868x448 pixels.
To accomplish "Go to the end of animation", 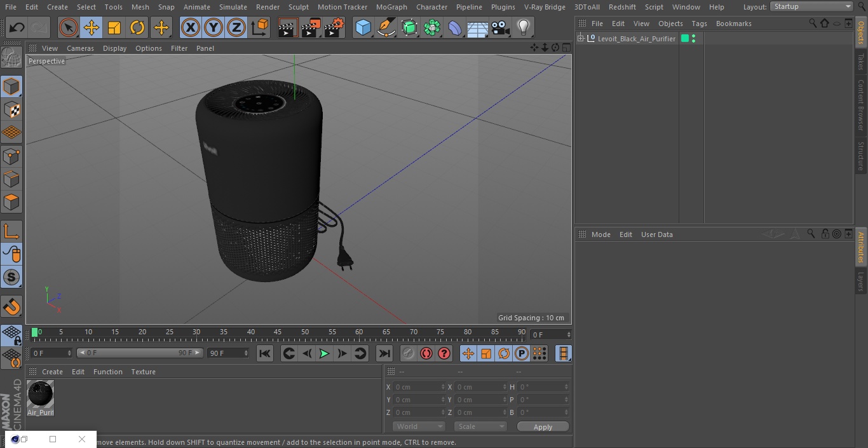I will pyautogui.click(x=384, y=353).
